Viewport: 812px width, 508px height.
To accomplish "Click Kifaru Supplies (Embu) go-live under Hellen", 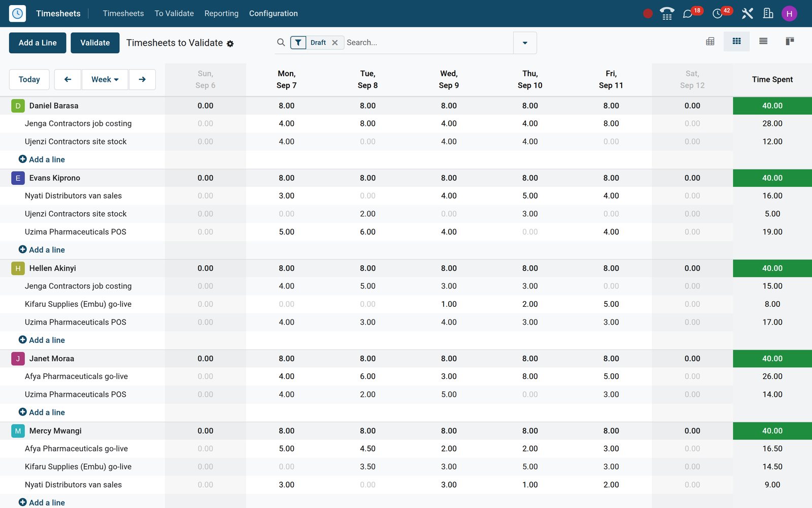I will 78,304.
